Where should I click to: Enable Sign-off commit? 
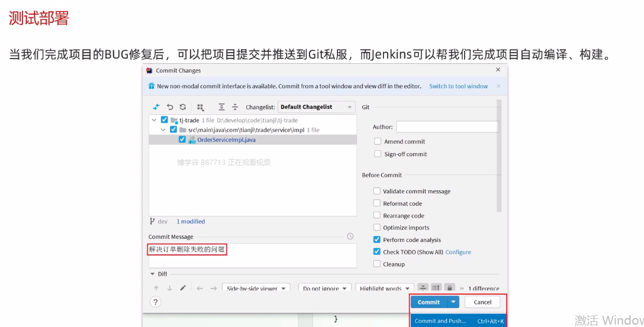tap(378, 154)
